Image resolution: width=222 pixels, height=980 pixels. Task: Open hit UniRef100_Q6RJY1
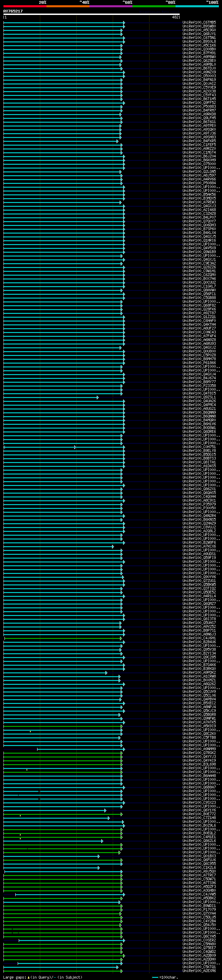(199, 34)
